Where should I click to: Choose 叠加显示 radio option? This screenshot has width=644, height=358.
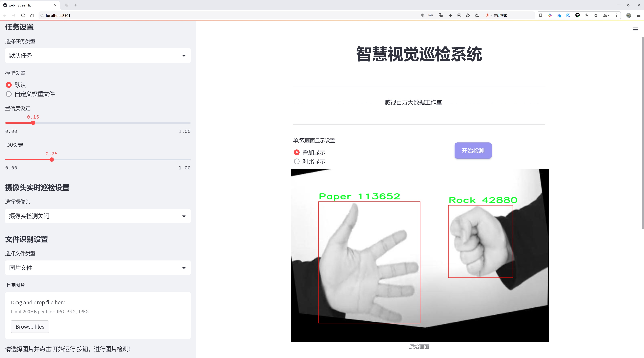click(x=310, y=152)
